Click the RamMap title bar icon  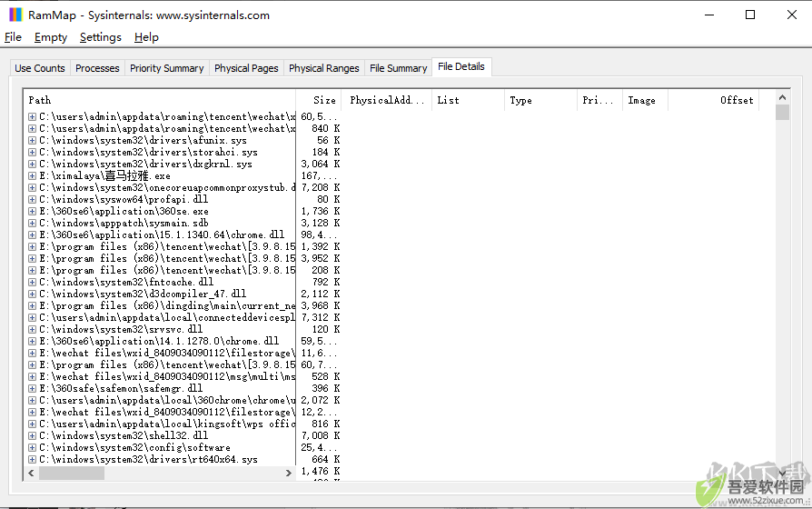[16, 15]
